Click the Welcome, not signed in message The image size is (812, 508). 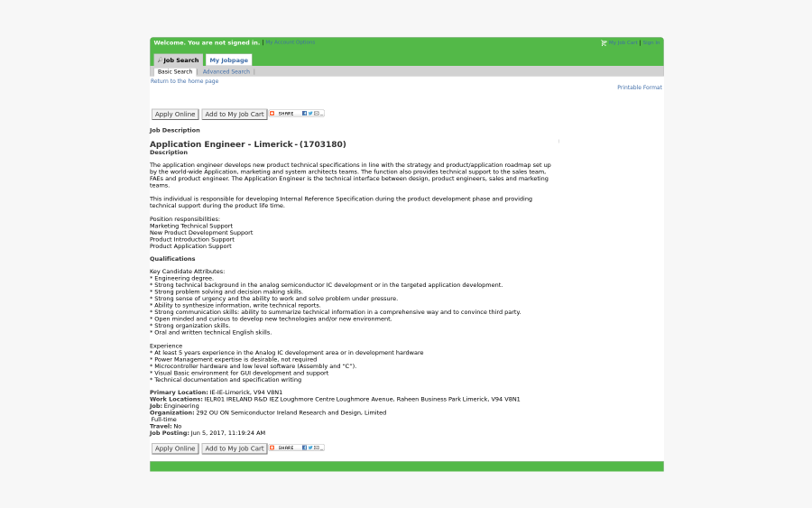(x=207, y=42)
